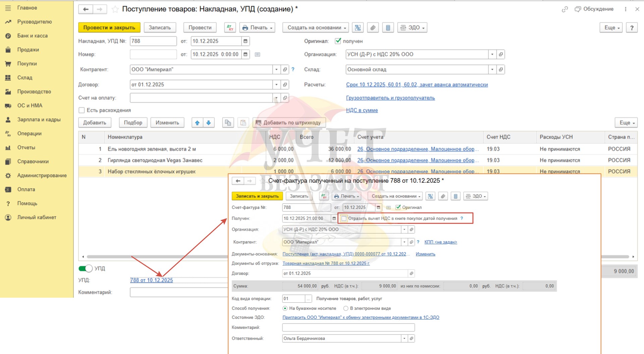Open the 'НДС в сумме' link

pyautogui.click(x=362, y=110)
